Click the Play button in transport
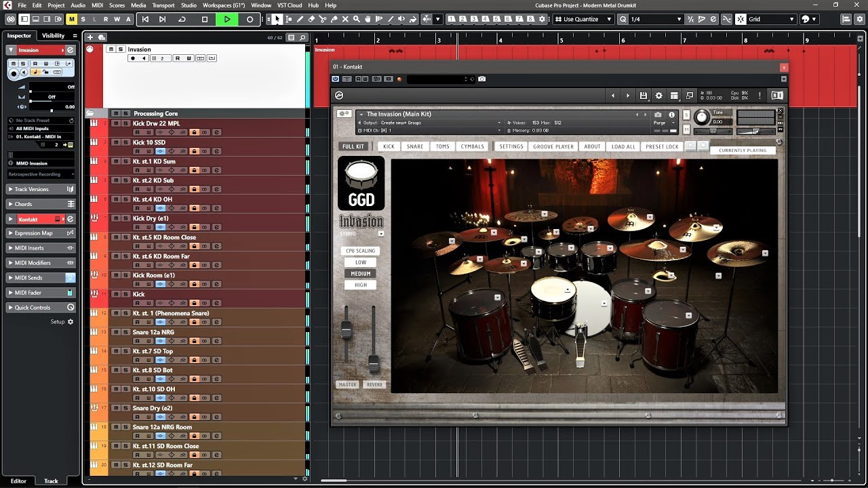868x488 pixels. 227,19
